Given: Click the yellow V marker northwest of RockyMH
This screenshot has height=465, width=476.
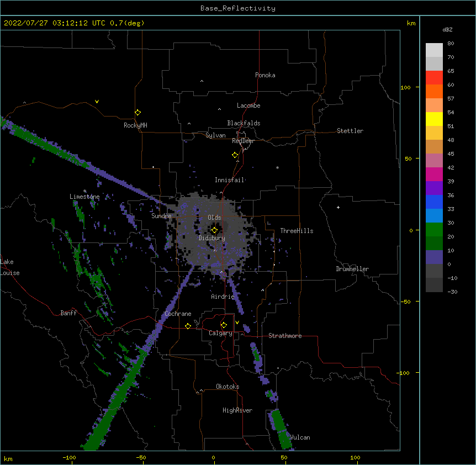Looking at the screenshot, I should (x=97, y=102).
